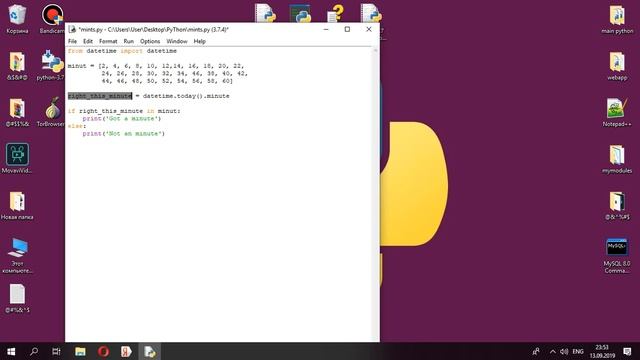Close the mints.py IDLE window
The width and height of the screenshot is (640, 360).
[x=369, y=29]
